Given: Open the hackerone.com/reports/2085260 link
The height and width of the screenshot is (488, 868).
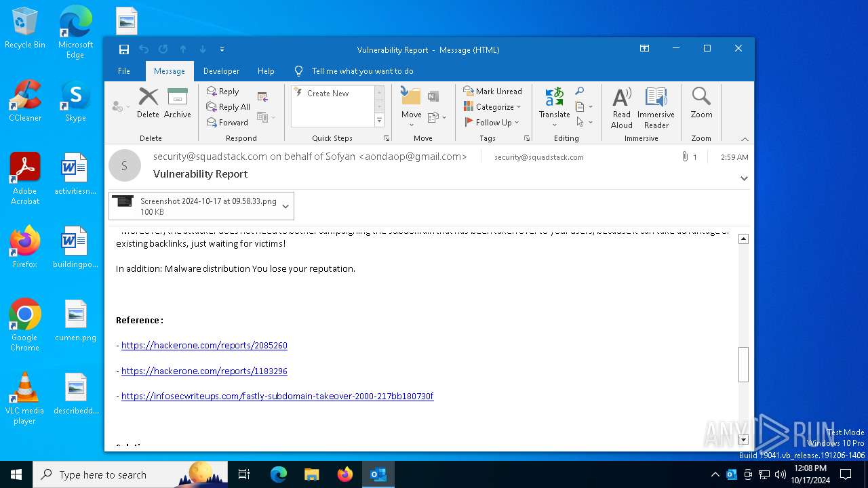Looking at the screenshot, I should click(204, 346).
